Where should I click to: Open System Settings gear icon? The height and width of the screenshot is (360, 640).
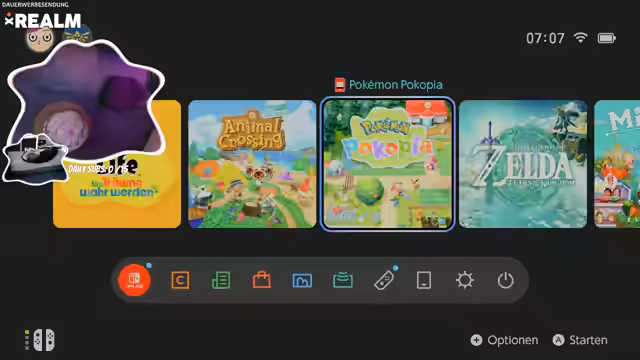click(464, 280)
